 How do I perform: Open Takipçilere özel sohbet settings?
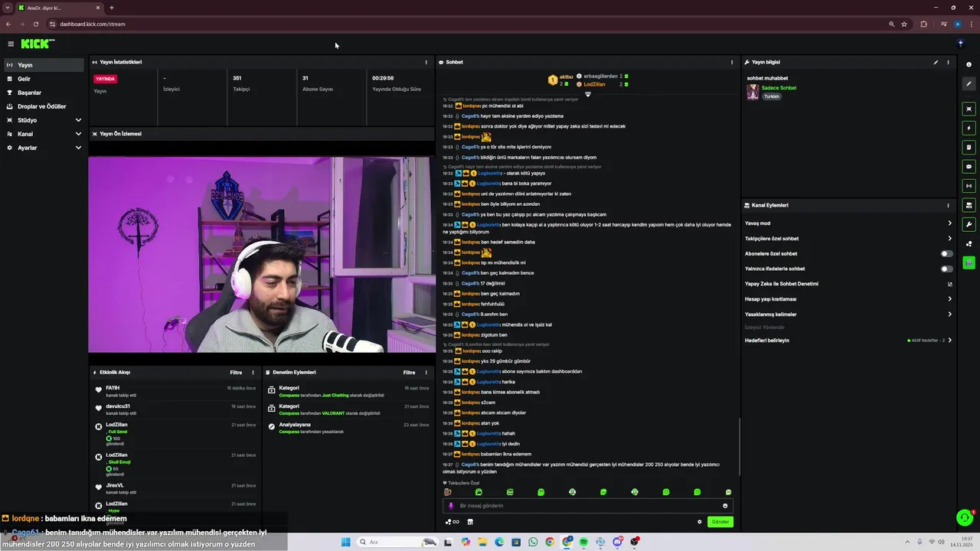pyautogui.click(x=848, y=239)
